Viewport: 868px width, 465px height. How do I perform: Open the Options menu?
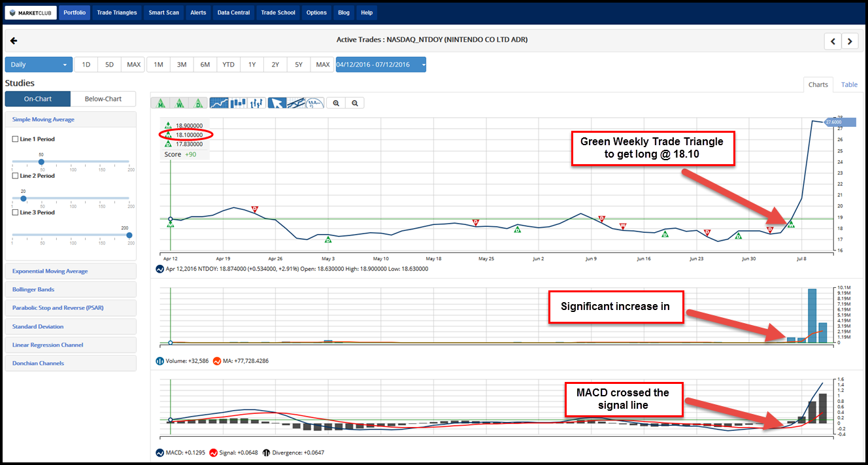(316, 12)
